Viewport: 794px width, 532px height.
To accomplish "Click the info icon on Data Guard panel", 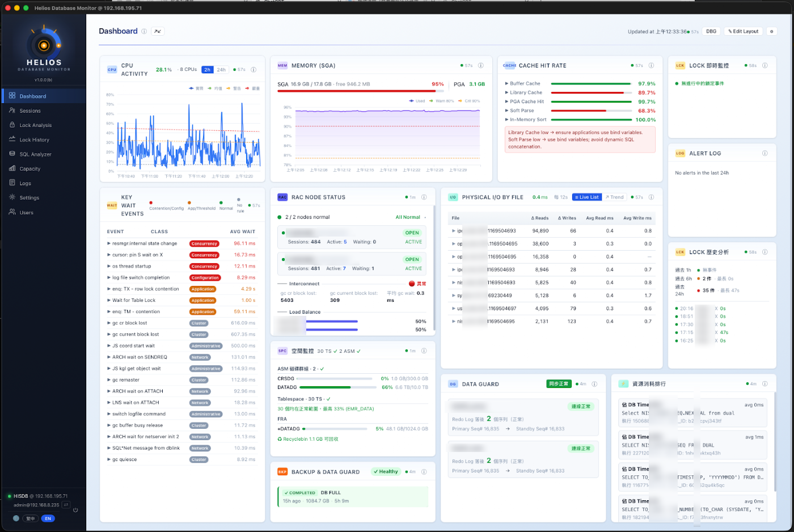I will (594, 384).
